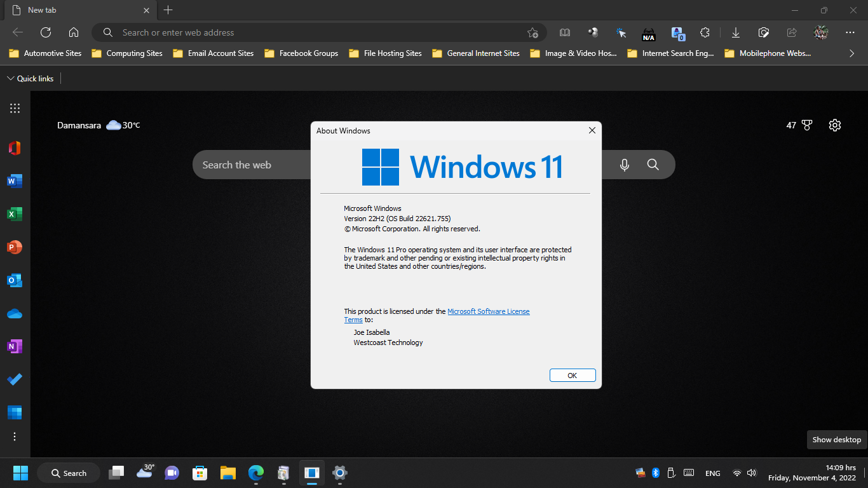The height and width of the screenshot is (488, 868).
Task: Launch OneDrive from the new tab sidebar
Action: 15,313
